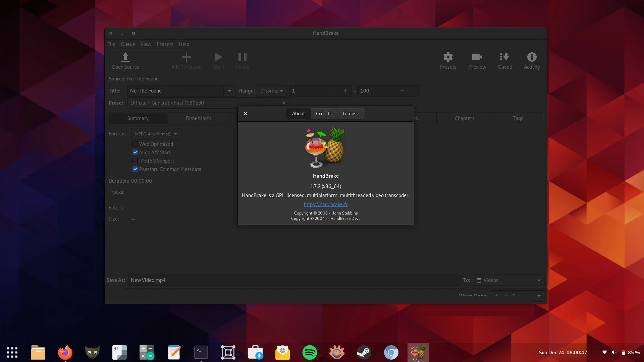The height and width of the screenshot is (362, 644).
Task: Open the Files app in the dock
Action: point(38,352)
